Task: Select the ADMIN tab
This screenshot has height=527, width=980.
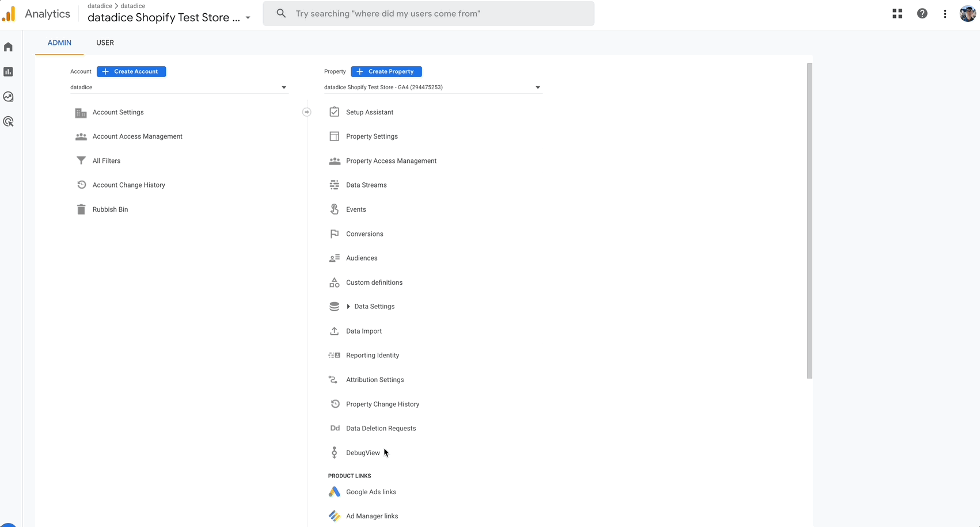Action: tap(59, 43)
